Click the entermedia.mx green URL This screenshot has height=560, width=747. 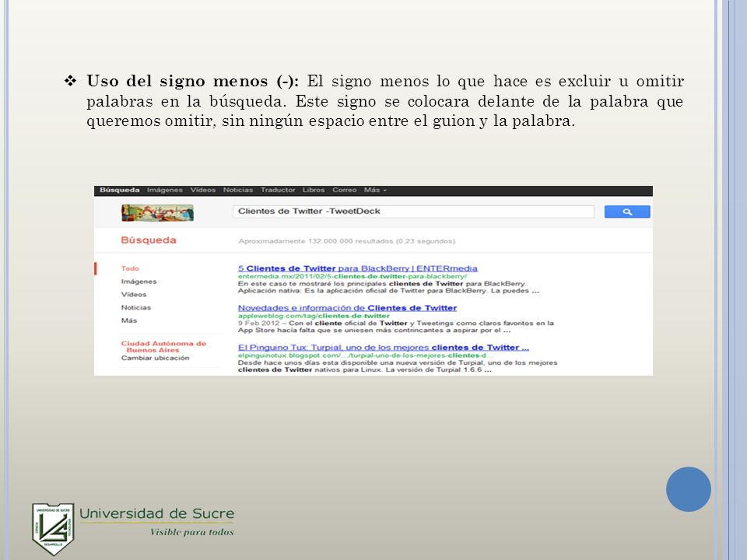352,276
